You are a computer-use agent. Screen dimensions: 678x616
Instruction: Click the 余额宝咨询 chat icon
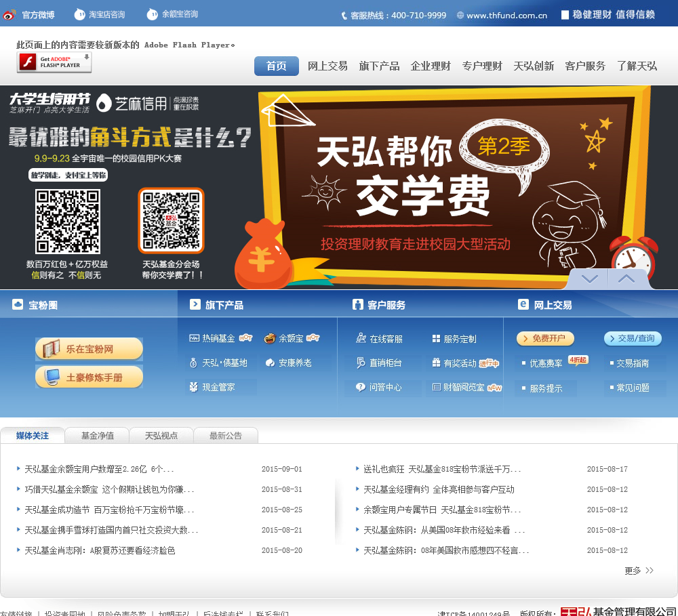(x=152, y=15)
